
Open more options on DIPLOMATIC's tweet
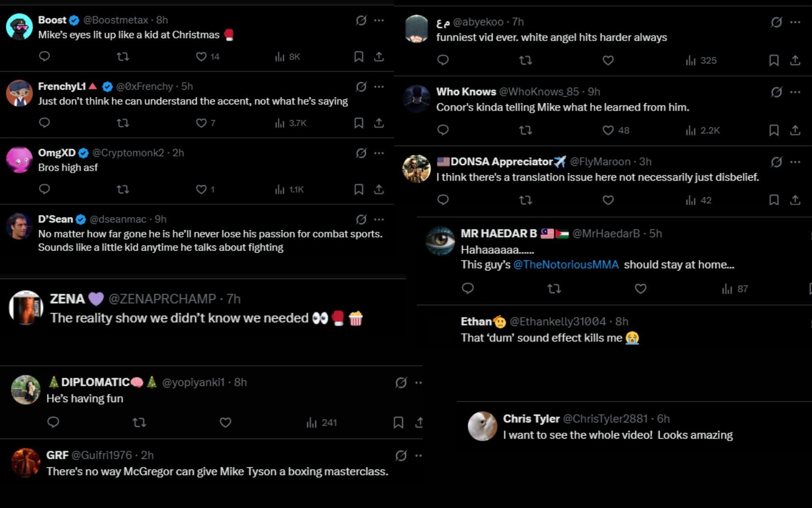pos(418,382)
